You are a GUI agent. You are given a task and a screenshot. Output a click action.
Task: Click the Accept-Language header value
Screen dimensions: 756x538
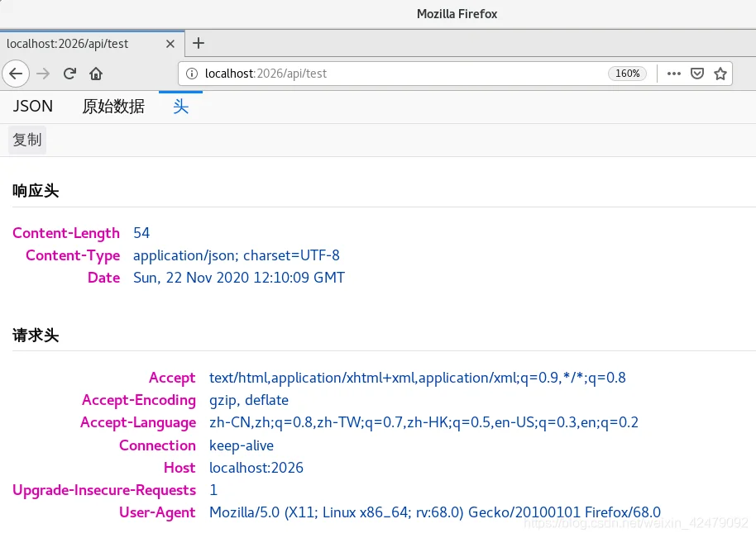click(x=423, y=422)
